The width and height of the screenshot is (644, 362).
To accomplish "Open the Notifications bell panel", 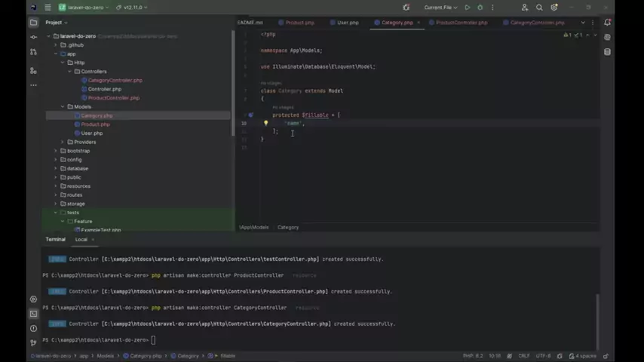I will pos(608,22).
